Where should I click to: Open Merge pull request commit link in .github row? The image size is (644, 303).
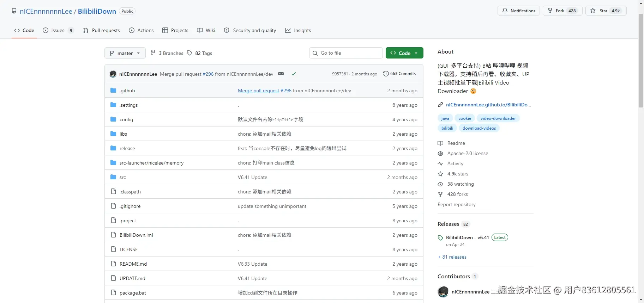coord(258,91)
